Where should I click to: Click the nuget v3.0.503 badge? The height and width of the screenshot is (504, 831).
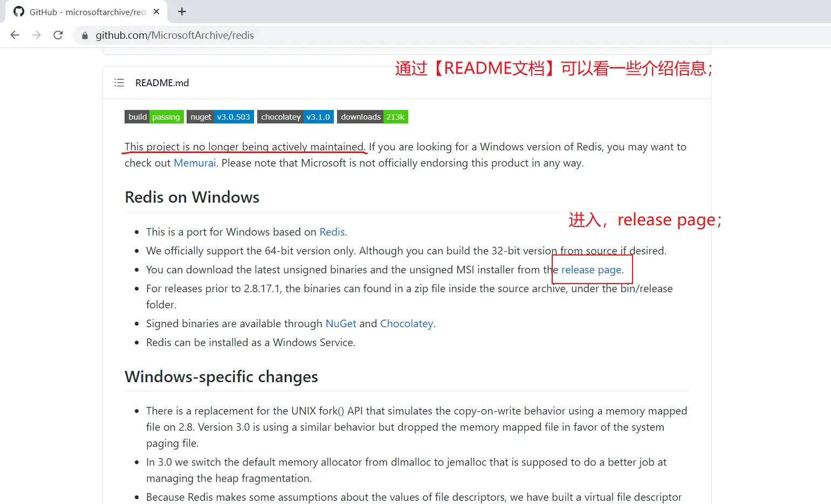click(220, 117)
